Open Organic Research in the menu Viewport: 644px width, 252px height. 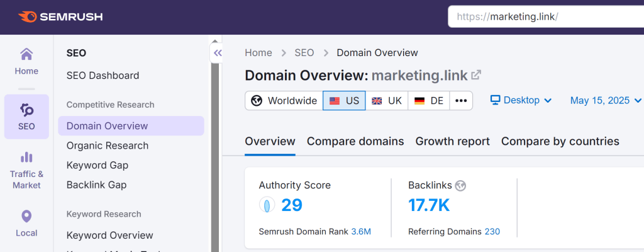[x=108, y=146]
